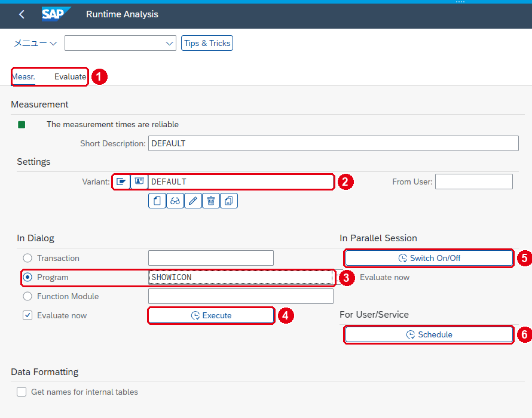Click the SAP logo in the header
The height and width of the screenshot is (418, 532).
(56, 14)
